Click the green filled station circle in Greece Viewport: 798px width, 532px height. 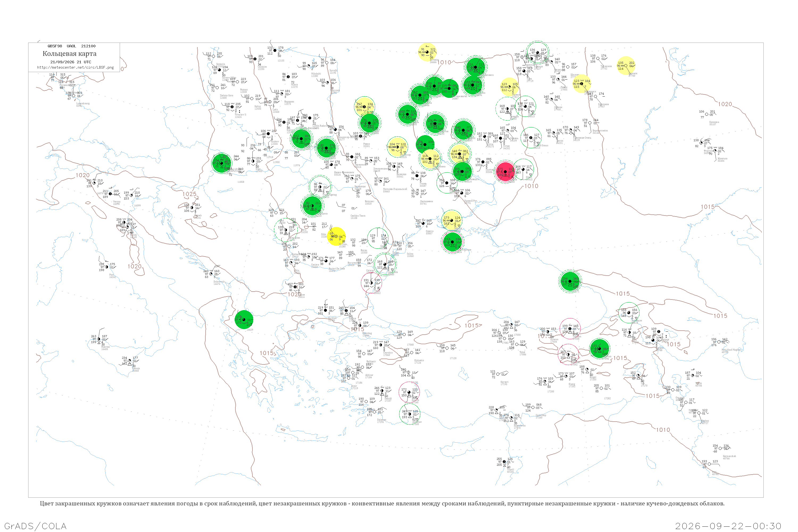(x=244, y=320)
